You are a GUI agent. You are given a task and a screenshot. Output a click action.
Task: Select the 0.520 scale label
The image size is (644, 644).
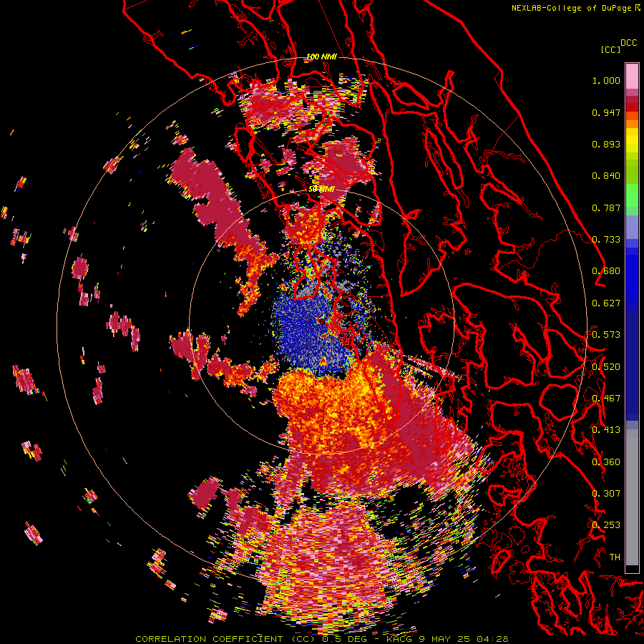coord(606,367)
